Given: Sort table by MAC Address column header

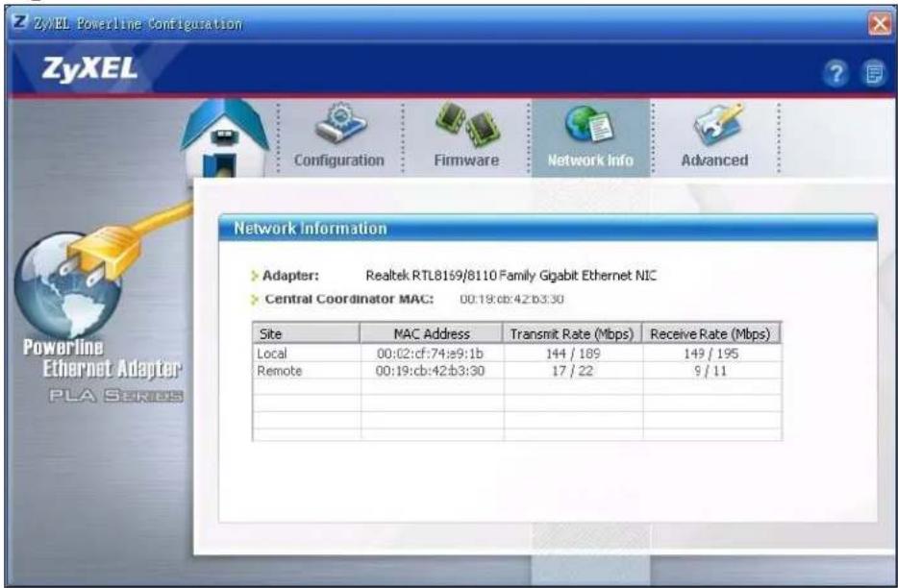Looking at the screenshot, I should point(432,333).
